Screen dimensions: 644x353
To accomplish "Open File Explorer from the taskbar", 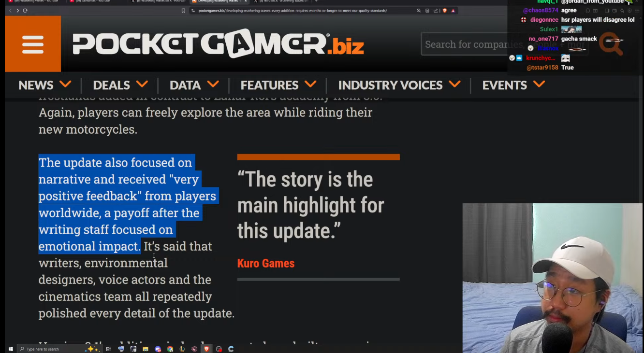I will pyautogui.click(x=146, y=349).
